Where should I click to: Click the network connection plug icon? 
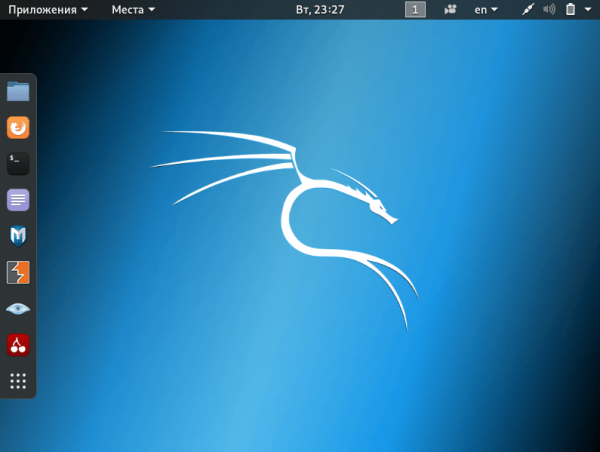(x=528, y=10)
